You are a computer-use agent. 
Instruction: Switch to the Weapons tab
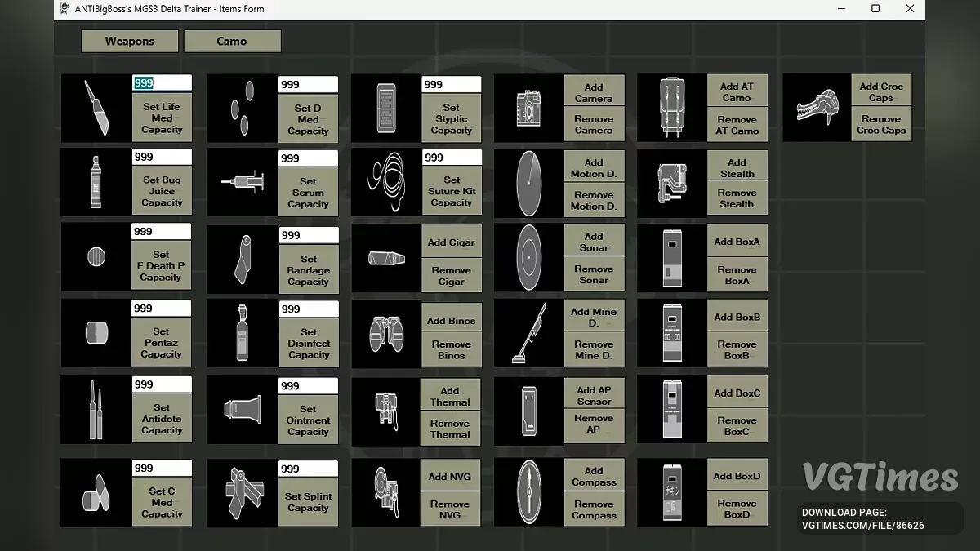point(129,42)
